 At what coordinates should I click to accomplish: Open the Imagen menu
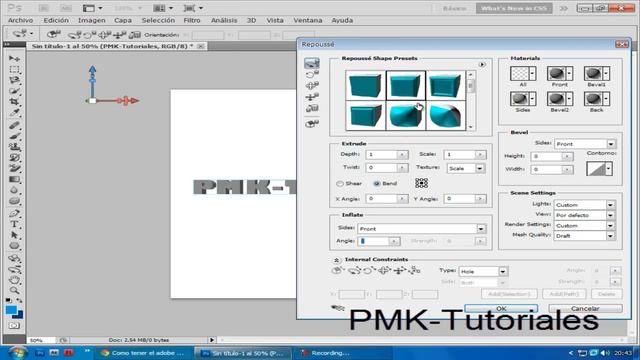point(91,20)
